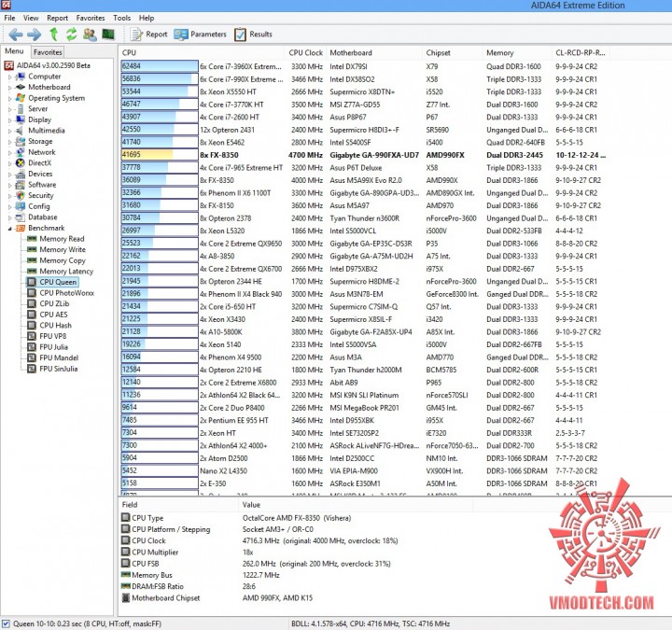This screenshot has height=630, width=672.
Task: Select the Security shield icon
Action: point(21,195)
